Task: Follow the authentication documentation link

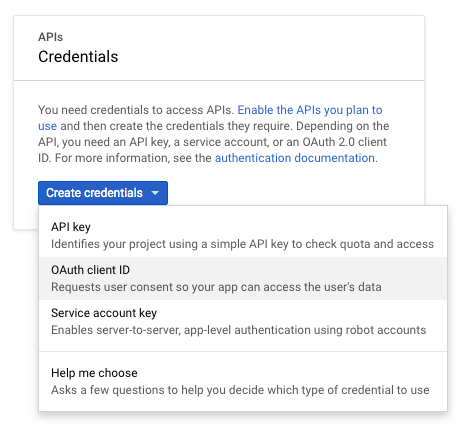Action: click(295, 158)
